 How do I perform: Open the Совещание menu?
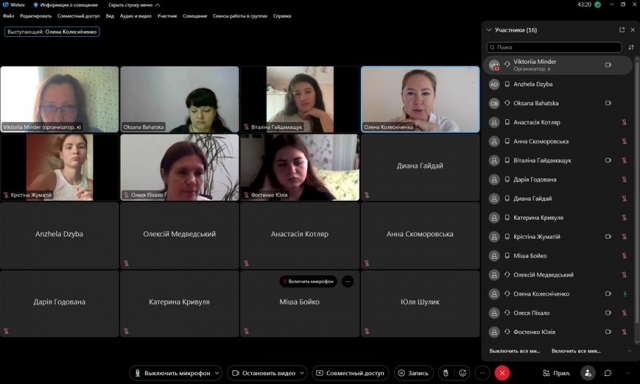click(195, 16)
